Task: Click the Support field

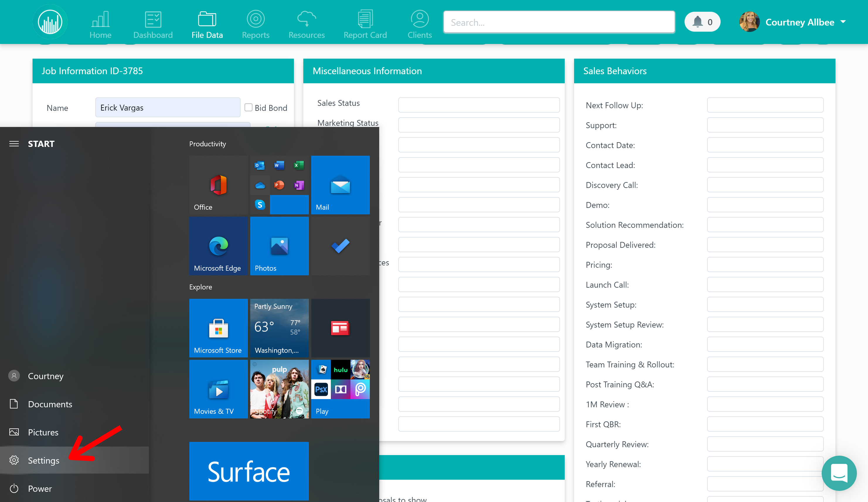Action: click(765, 125)
